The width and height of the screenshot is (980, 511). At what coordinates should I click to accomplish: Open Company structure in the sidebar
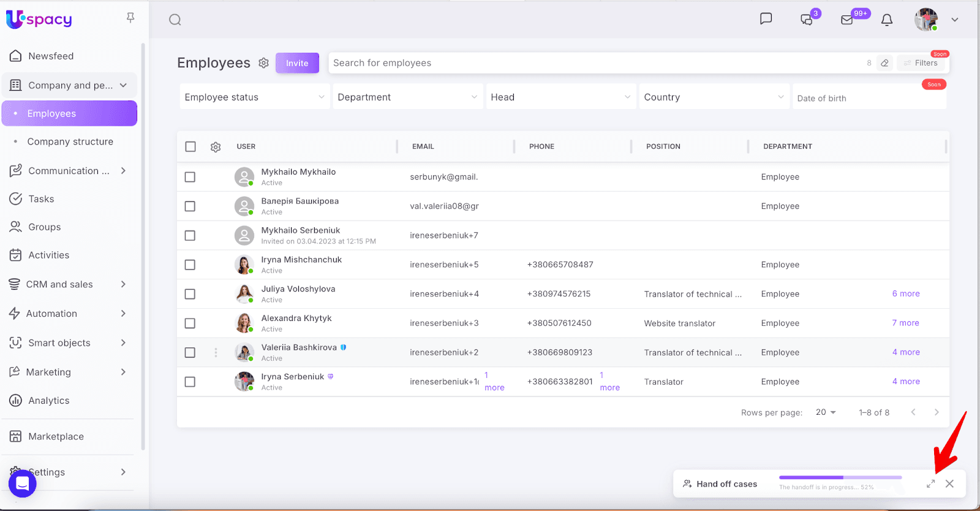click(70, 142)
